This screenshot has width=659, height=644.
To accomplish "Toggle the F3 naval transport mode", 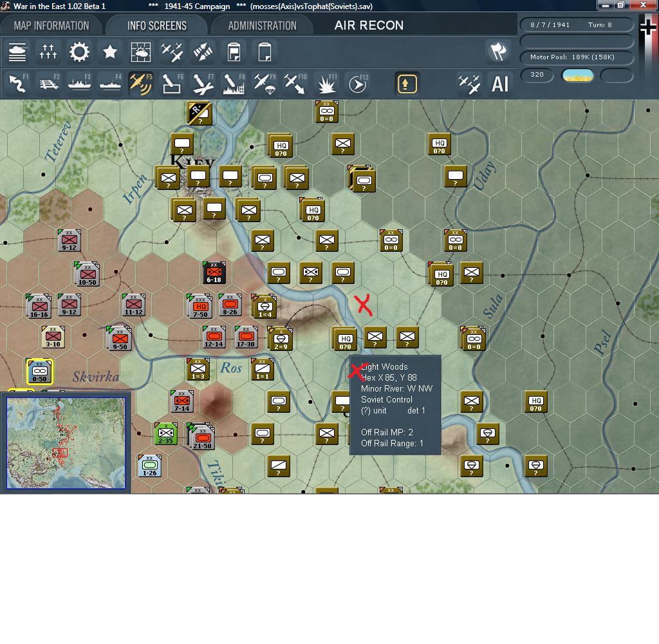I will pos(79,84).
